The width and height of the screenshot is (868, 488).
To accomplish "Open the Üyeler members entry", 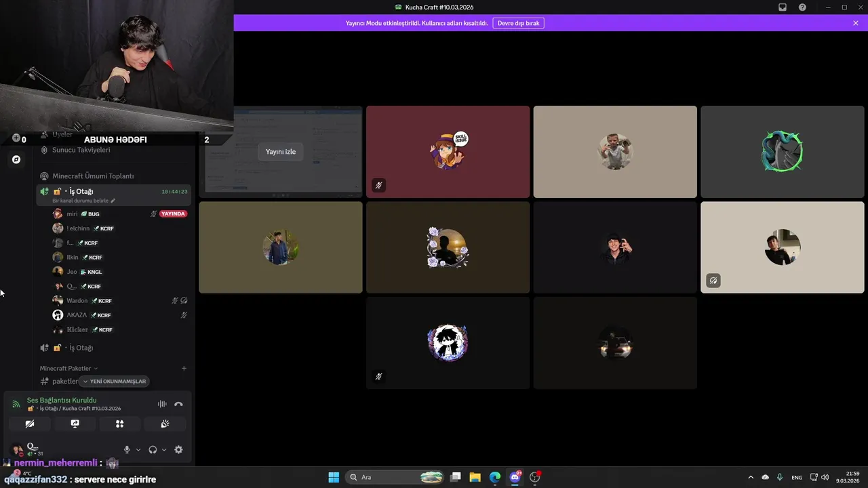I will coord(62,135).
